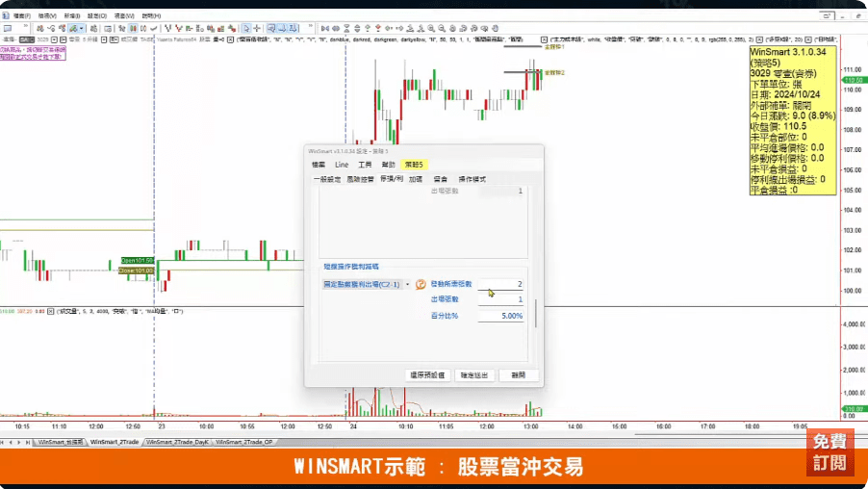Click the 百分比% field showing 5.00%

click(500, 316)
